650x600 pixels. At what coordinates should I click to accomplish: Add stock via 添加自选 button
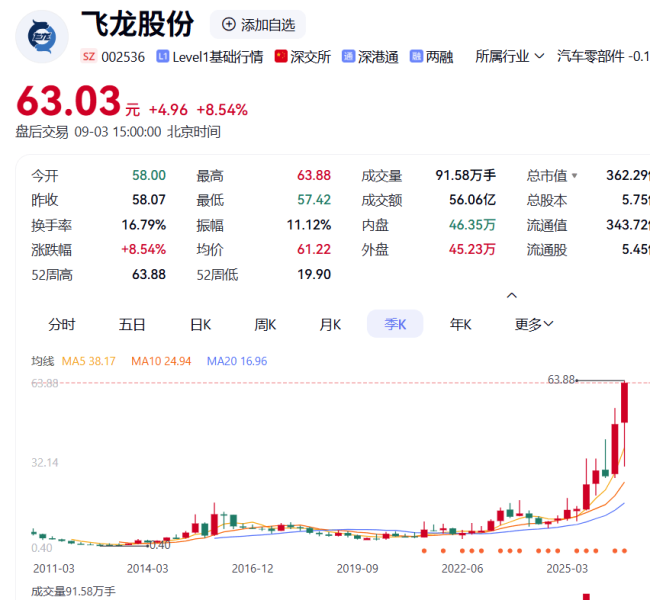coord(258,25)
